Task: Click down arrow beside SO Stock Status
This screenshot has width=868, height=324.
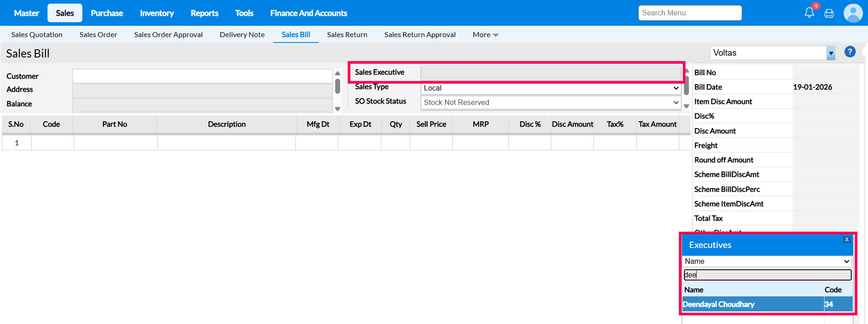Action: coord(686,106)
